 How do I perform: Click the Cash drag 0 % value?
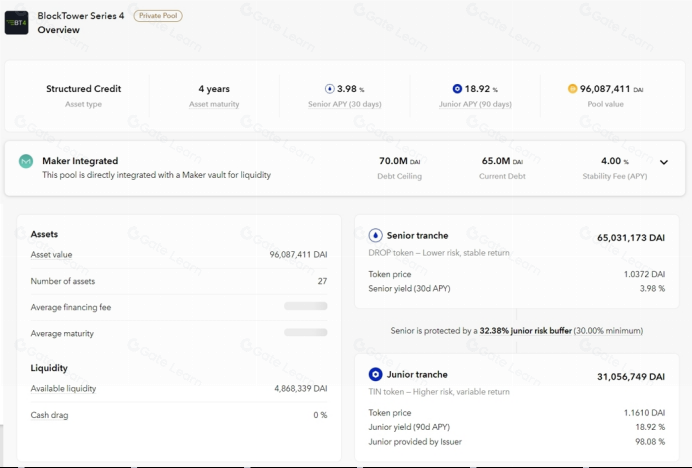pyautogui.click(x=320, y=415)
